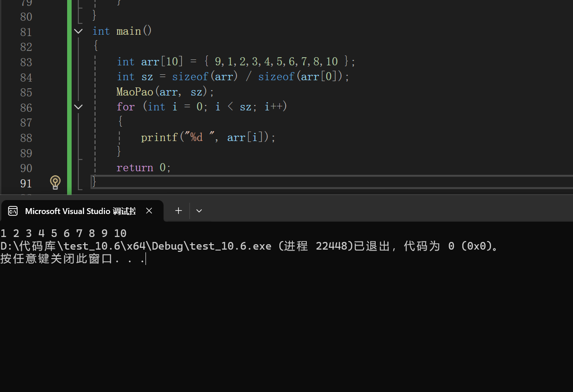The image size is (573, 392).
Task: Click the closing brace on line 91
Action: [x=94, y=182]
